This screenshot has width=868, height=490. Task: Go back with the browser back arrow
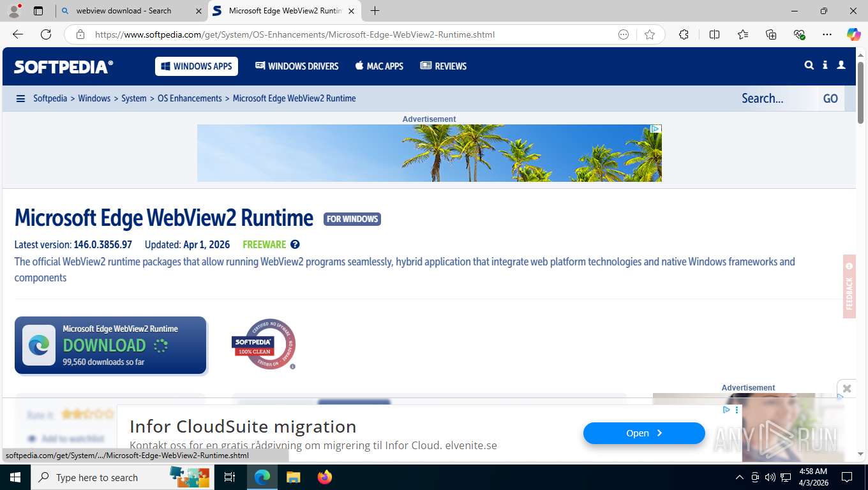tap(18, 34)
